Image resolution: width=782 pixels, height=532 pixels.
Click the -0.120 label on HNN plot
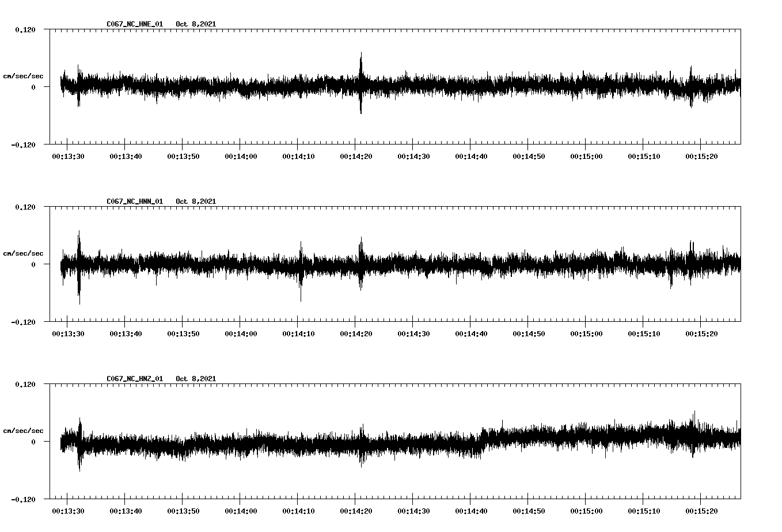point(23,322)
